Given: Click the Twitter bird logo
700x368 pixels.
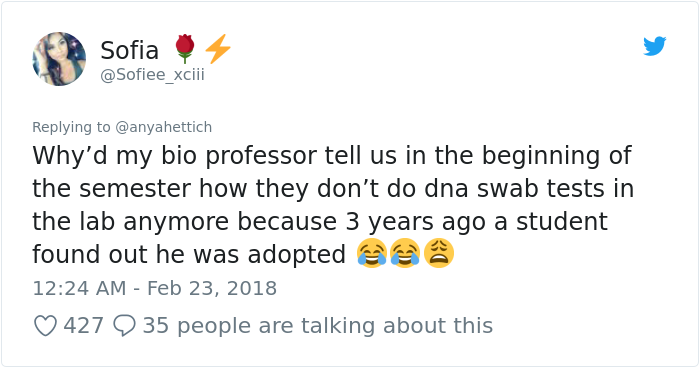Looking at the screenshot, I should (654, 46).
